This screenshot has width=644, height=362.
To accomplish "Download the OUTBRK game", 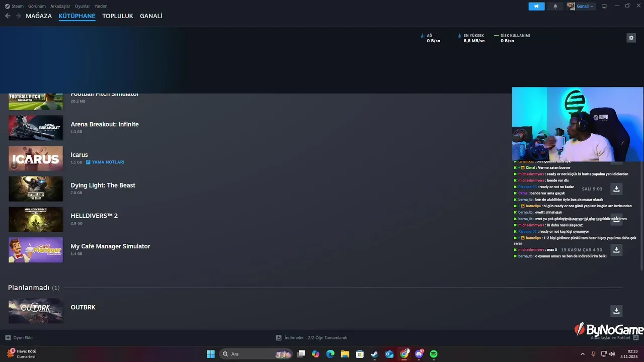I will coord(616,311).
